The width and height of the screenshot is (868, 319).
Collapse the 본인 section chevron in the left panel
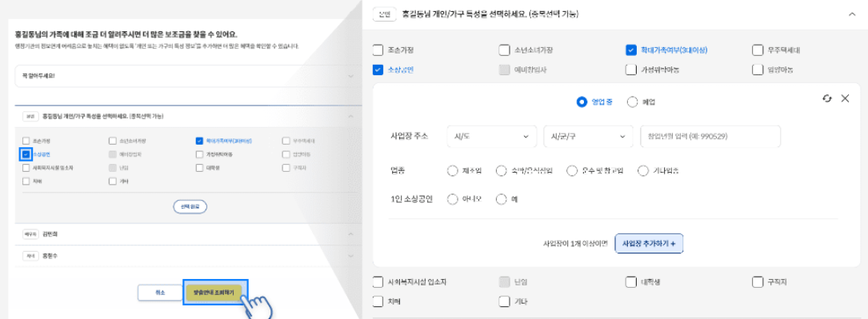point(350,116)
